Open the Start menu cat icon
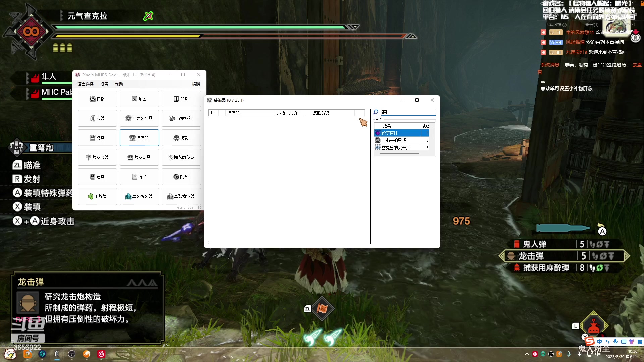Viewport: 644px width, 362px height. (10, 354)
